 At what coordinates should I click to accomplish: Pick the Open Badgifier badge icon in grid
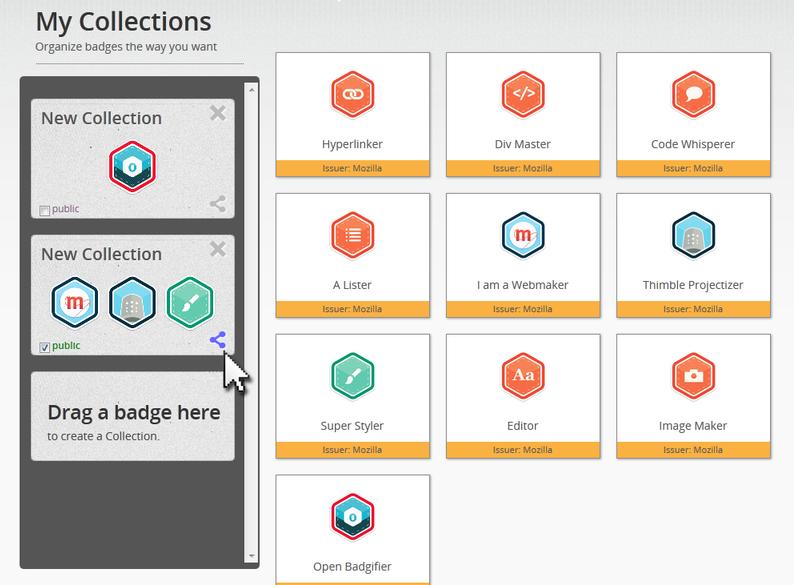352,517
